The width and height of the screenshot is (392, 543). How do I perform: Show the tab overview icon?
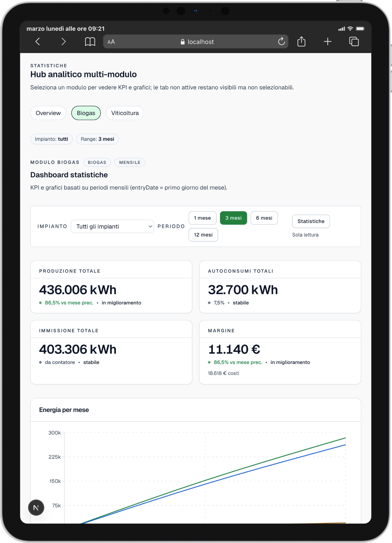[354, 41]
